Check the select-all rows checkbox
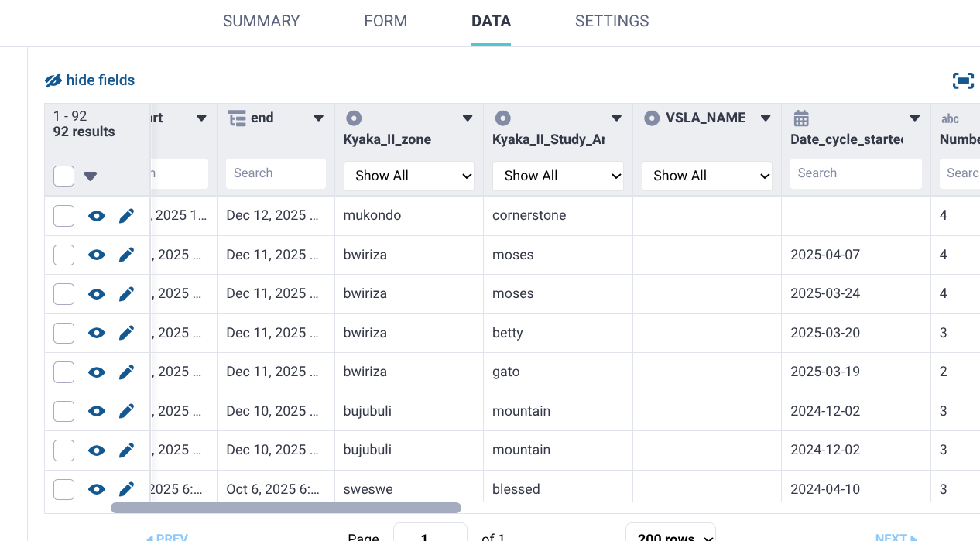The height and width of the screenshot is (541, 980). 64,176
